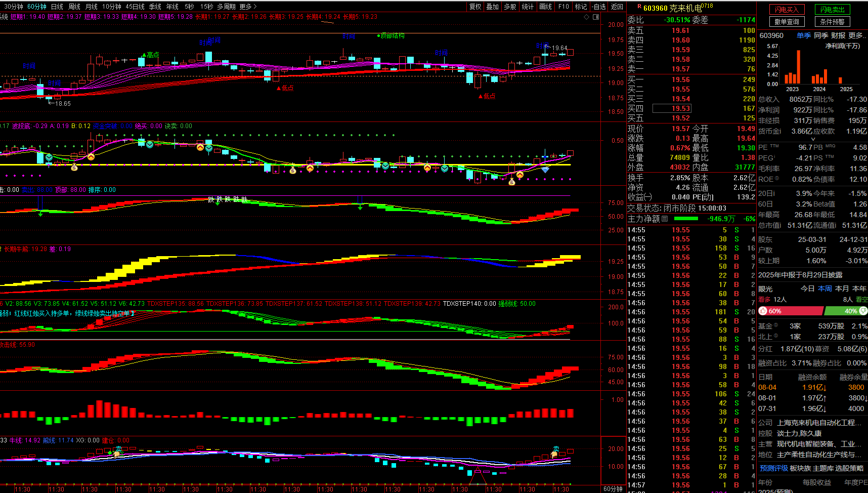This screenshot has width=868, height=493.
Task: Open the 主题库 theme library tab
Action: pyautogui.click(x=823, y=468)
